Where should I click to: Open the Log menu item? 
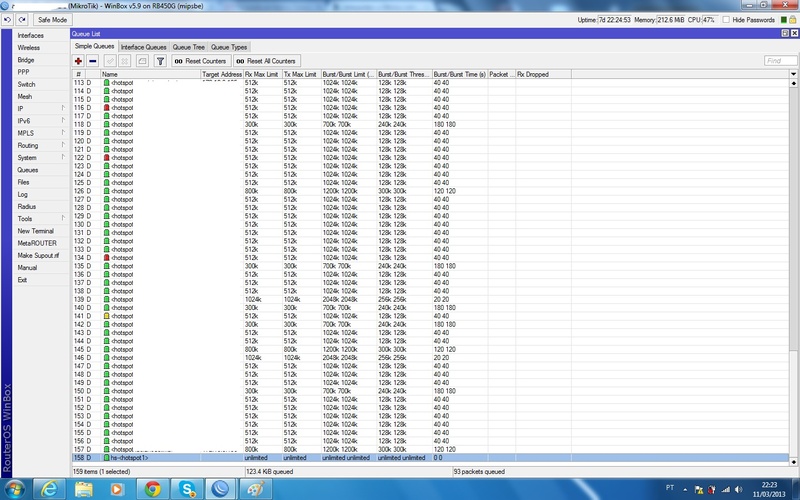pos(22,194)
